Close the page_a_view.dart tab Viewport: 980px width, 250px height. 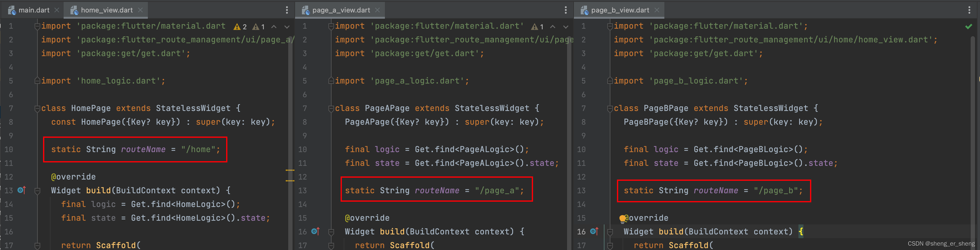[x=377, y=10]
